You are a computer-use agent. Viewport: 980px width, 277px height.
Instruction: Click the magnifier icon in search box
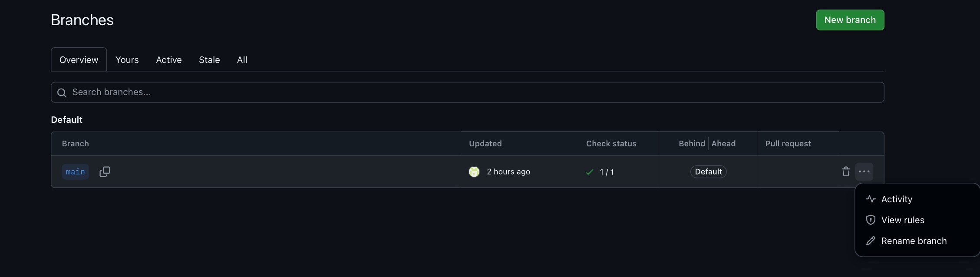pos(62,92)
